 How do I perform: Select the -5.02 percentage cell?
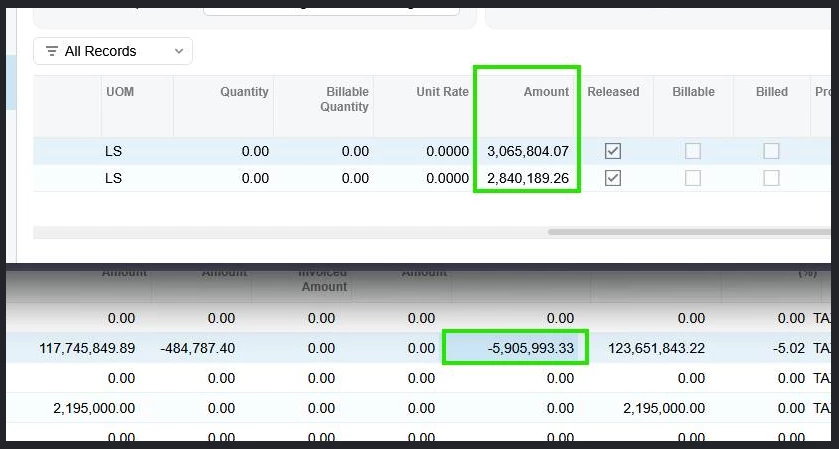click(789, 348)
